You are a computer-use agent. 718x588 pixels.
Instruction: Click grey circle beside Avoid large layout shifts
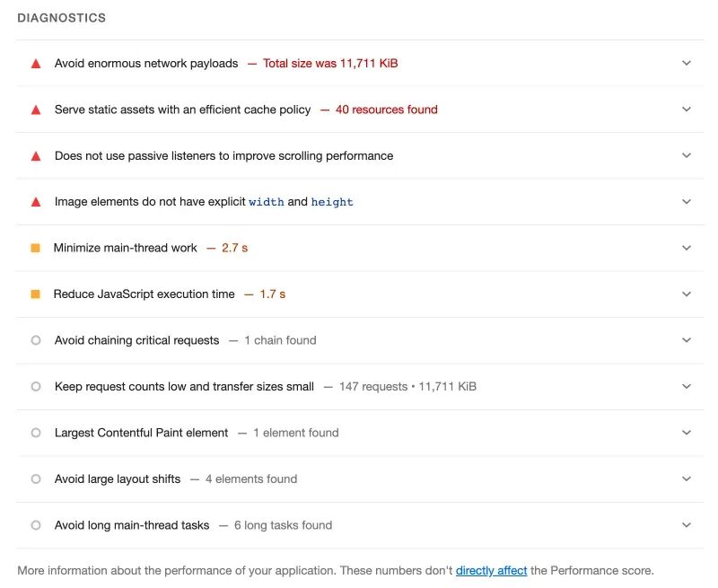point(36,479)
